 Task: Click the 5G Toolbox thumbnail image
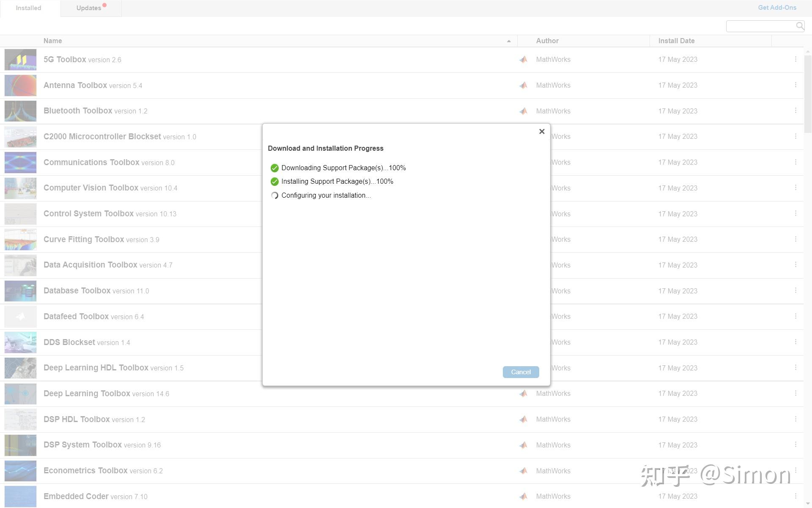pos(20,60)
